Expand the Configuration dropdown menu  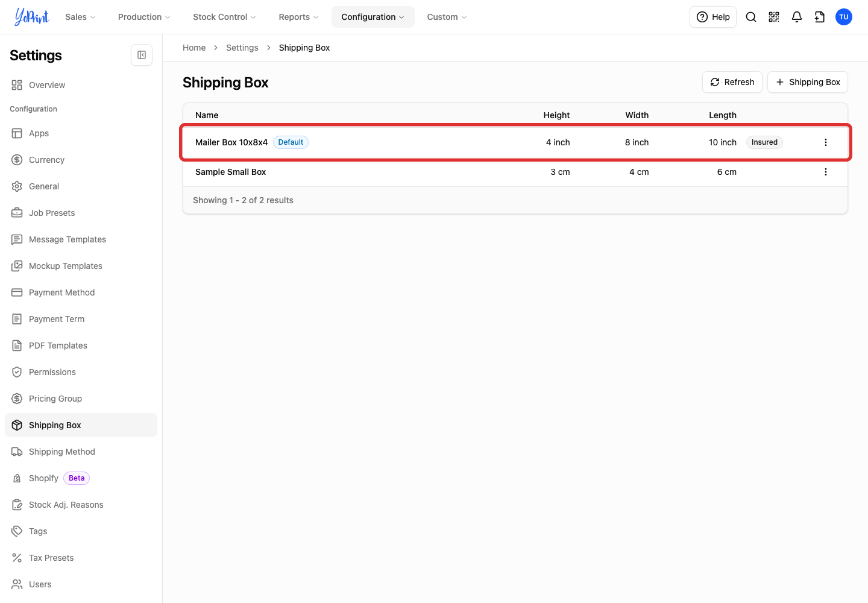point(373,17)
